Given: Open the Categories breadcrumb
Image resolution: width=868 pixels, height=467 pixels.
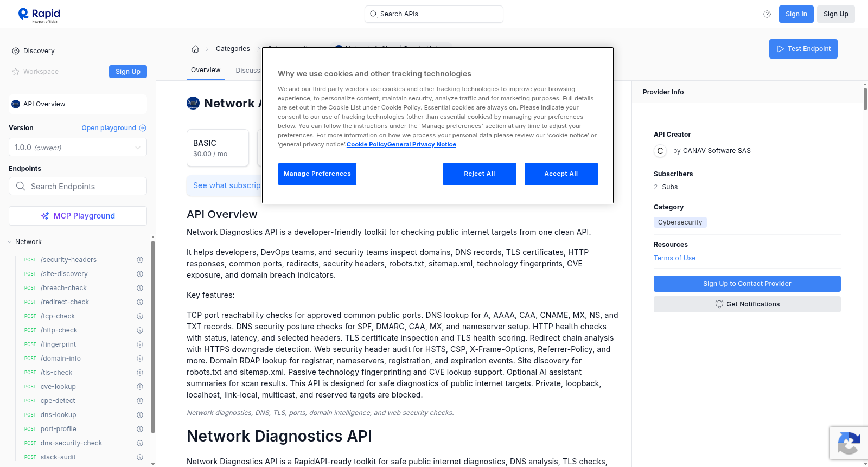Looking at the screenshot, I should tap(233, 49).
